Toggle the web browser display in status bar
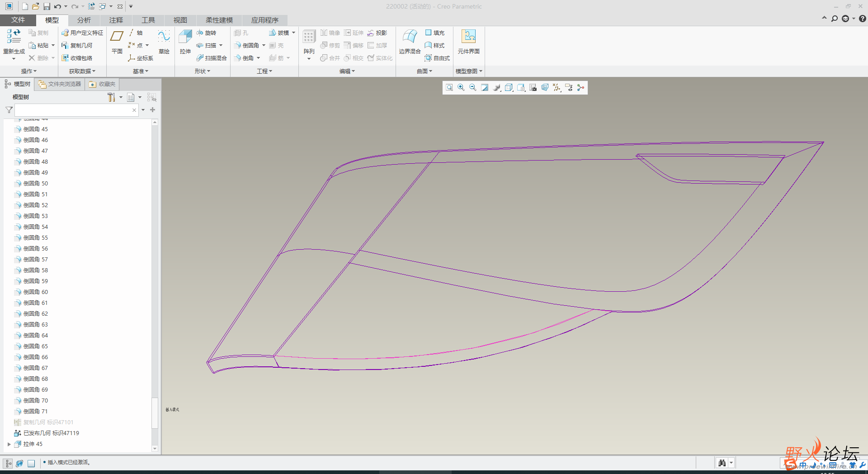 point(19,463)
